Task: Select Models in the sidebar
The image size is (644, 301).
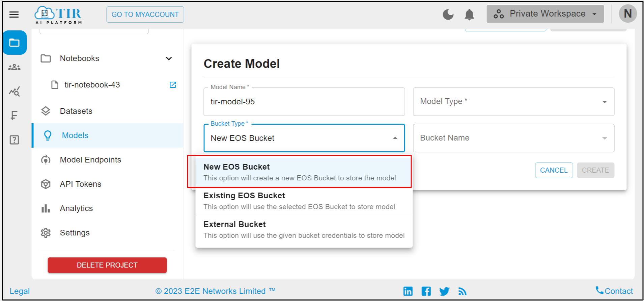Action: pyautogui.click(x=107, y=135)
